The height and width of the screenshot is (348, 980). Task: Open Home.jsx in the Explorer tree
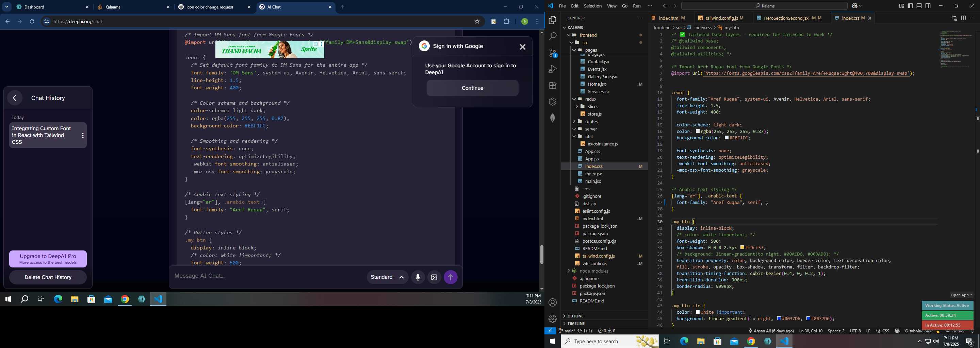pyautogui.click(x=597, y=84)
